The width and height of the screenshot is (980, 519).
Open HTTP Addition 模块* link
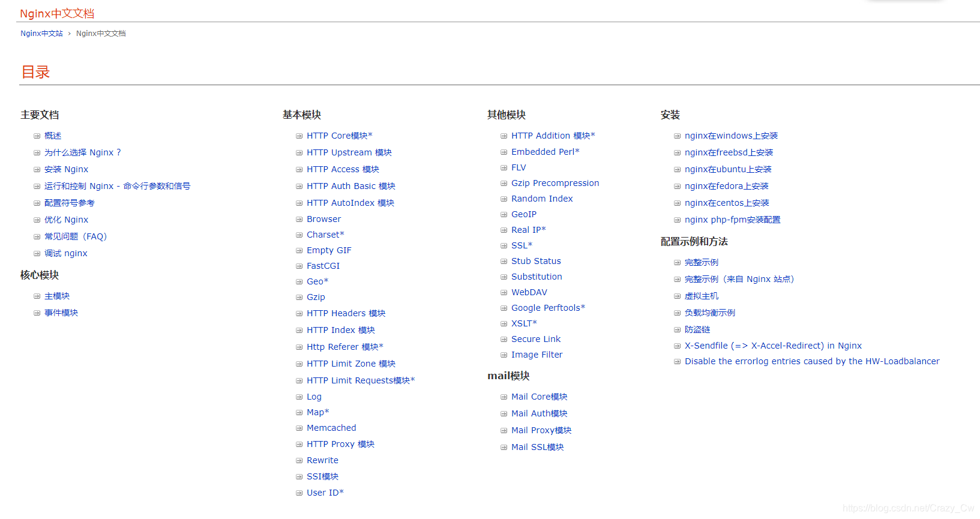[553, 136]
